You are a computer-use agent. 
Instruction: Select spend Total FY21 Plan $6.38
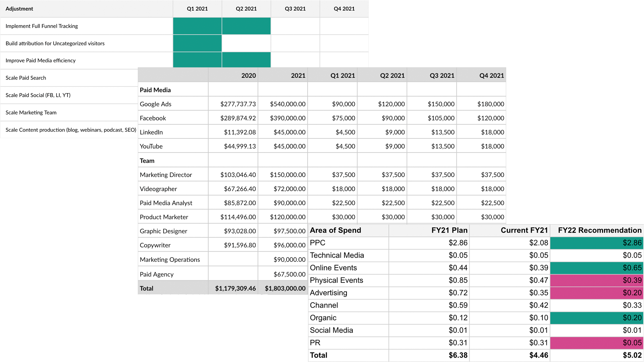458,355
